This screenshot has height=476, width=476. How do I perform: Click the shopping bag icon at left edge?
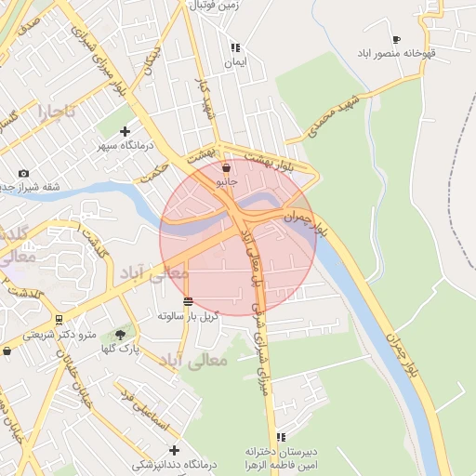coord(7,351)
